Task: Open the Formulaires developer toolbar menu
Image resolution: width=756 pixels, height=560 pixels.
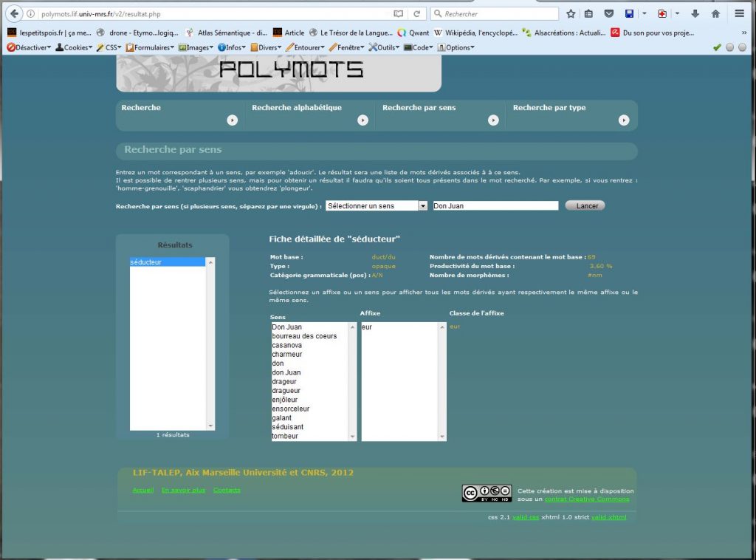Action: click(150, 47)
